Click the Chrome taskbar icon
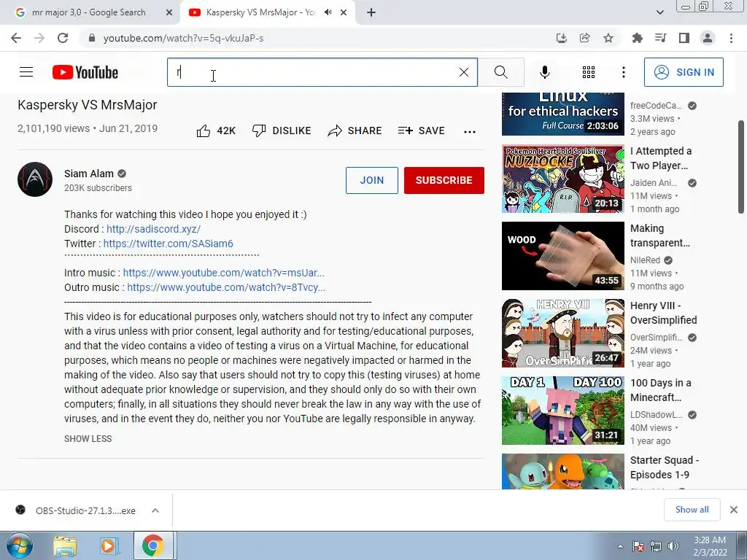747x560 pixels. [152, 545]
